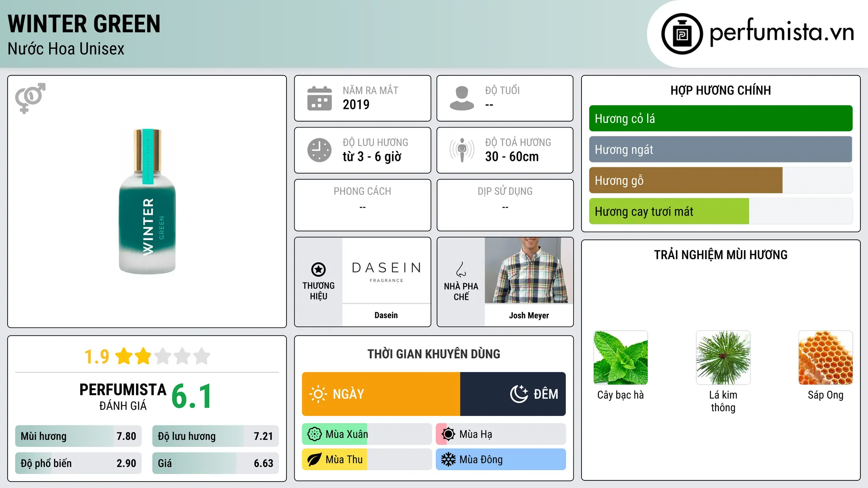Click the sun icon in the Ngày bar
The image size is (868, 488).
pyautogui.click(x=318, y=394)
